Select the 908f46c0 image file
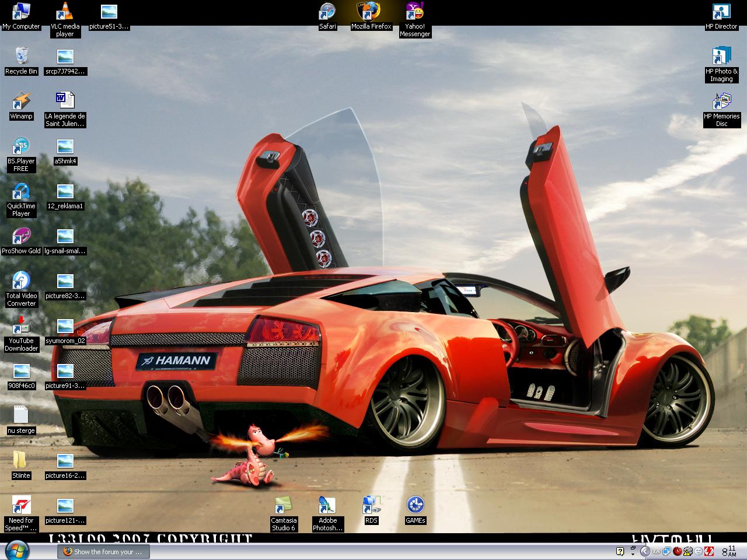This screenshot has height=560, width=747. (x=21, y=376)
